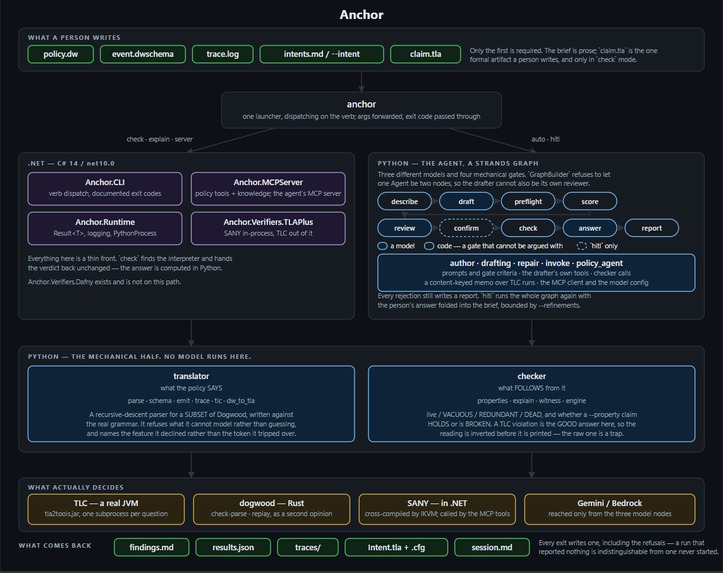This screenshot has width=723, height=573.
Task: Click the trace.log box
Action: coord(223,54)
